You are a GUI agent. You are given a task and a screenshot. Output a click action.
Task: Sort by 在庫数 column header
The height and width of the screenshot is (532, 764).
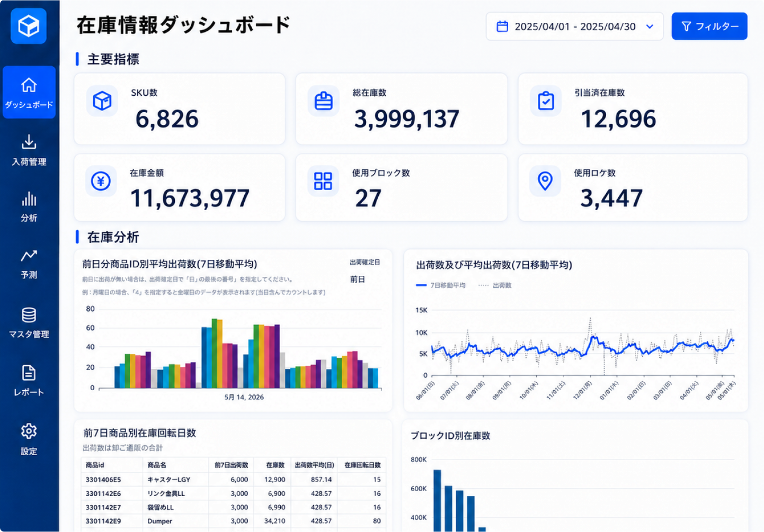coord(276,465)
